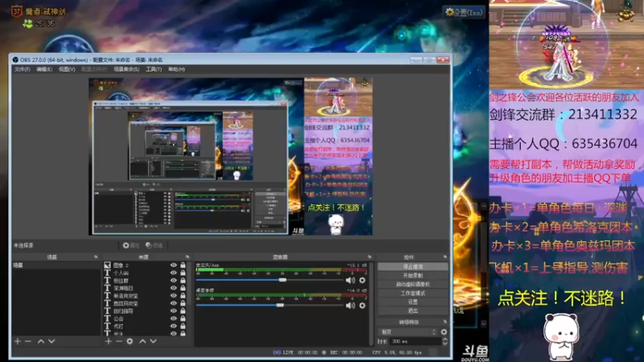Hide the 图像 2 source with eye icon
The width and height of the screenshot is (644, 362).
coord(173,265)
